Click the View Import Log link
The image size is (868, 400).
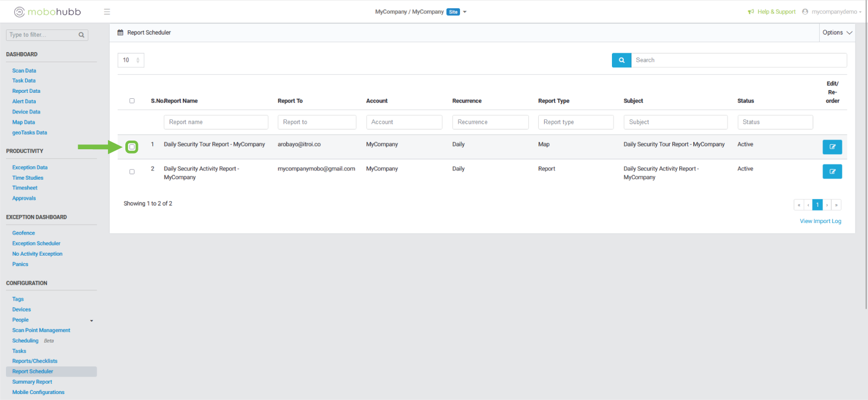coord(820,221)
